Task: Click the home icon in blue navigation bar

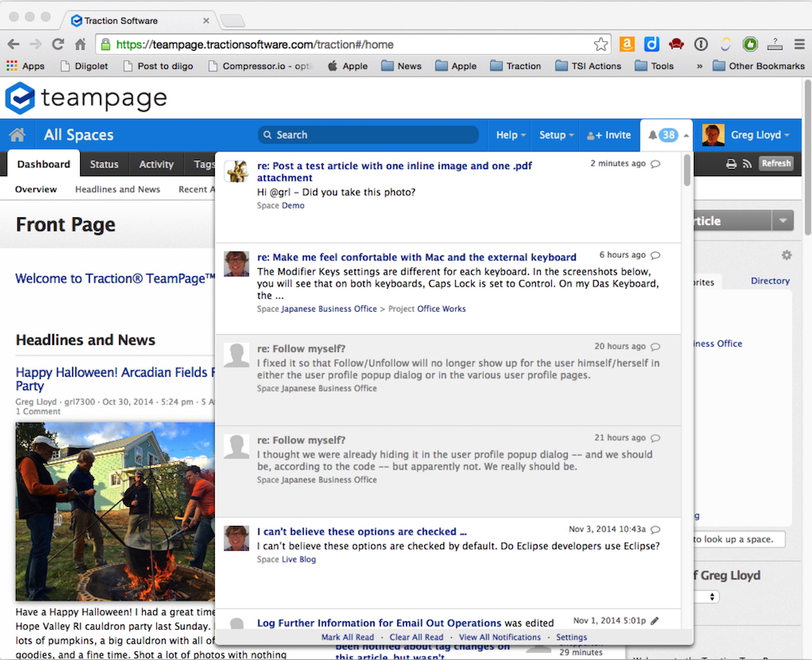Action: 17,135
